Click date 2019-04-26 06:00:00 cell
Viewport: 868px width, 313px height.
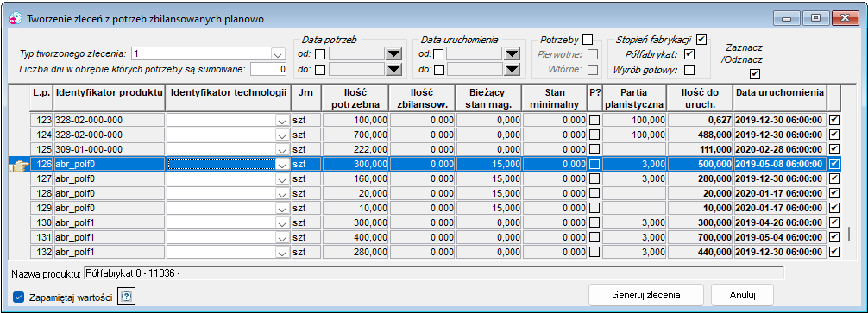(780, 222)
